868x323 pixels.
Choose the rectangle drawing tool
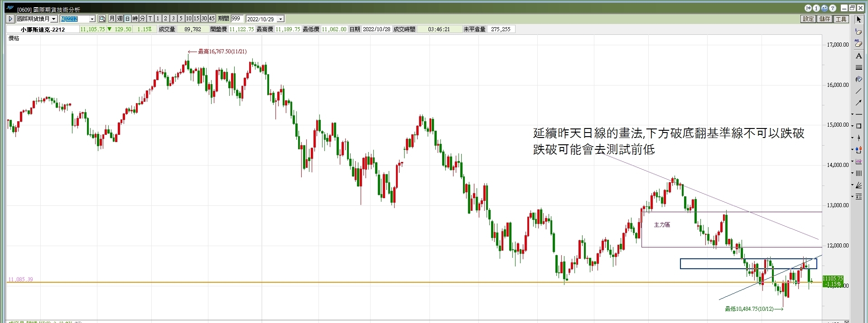click(859, 126)
